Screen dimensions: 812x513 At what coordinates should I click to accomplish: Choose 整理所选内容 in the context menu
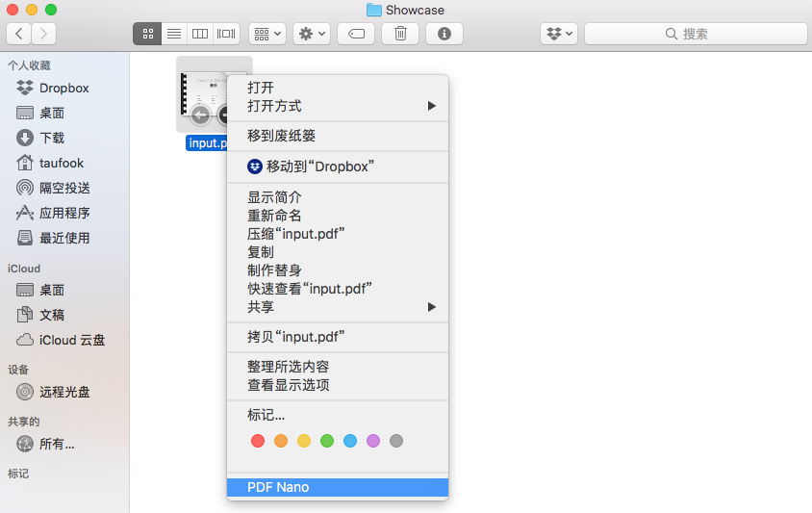338,367
